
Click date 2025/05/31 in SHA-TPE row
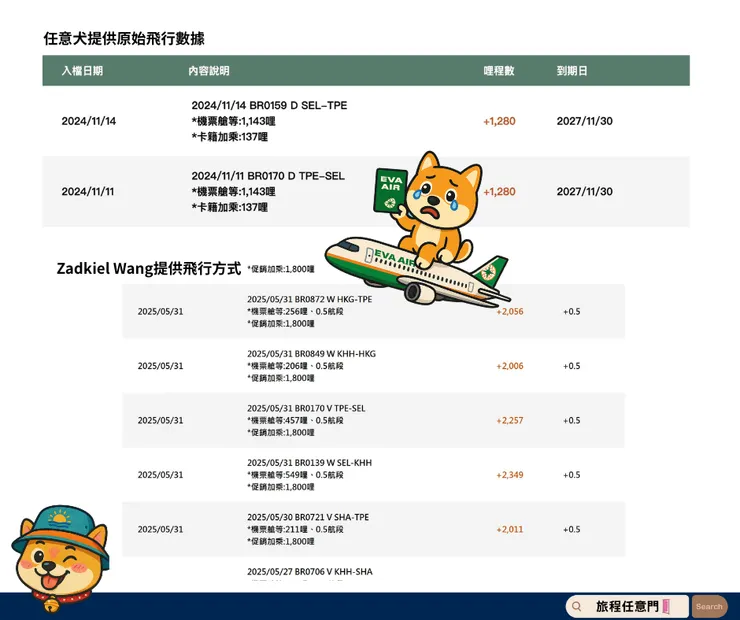click(160, 529)
